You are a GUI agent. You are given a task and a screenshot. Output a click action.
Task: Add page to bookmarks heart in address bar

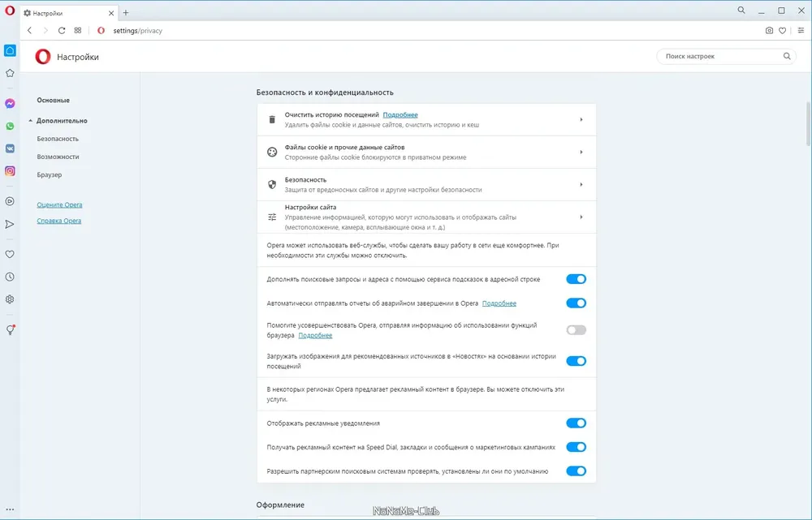coord(783,31)
